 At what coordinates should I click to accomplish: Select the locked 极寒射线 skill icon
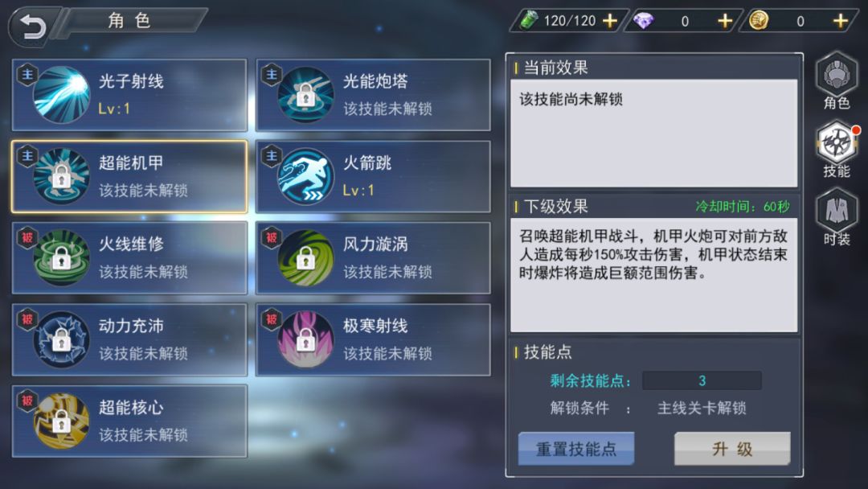click(305, 339)
